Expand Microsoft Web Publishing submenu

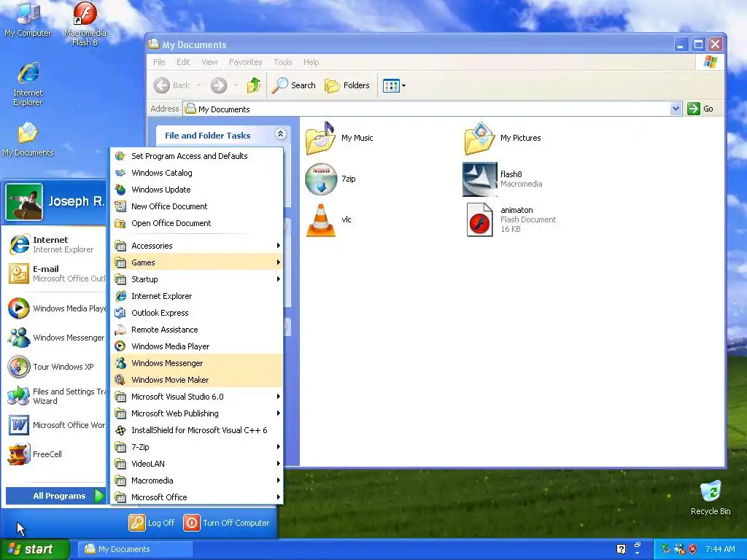click(x=197, y=413)
